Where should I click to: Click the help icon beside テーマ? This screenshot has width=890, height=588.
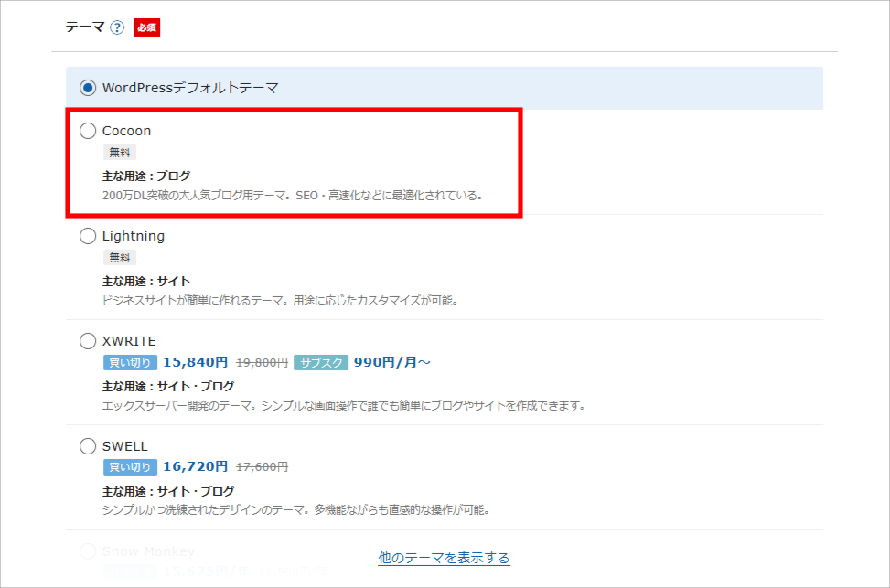click(x=117, y=27)
